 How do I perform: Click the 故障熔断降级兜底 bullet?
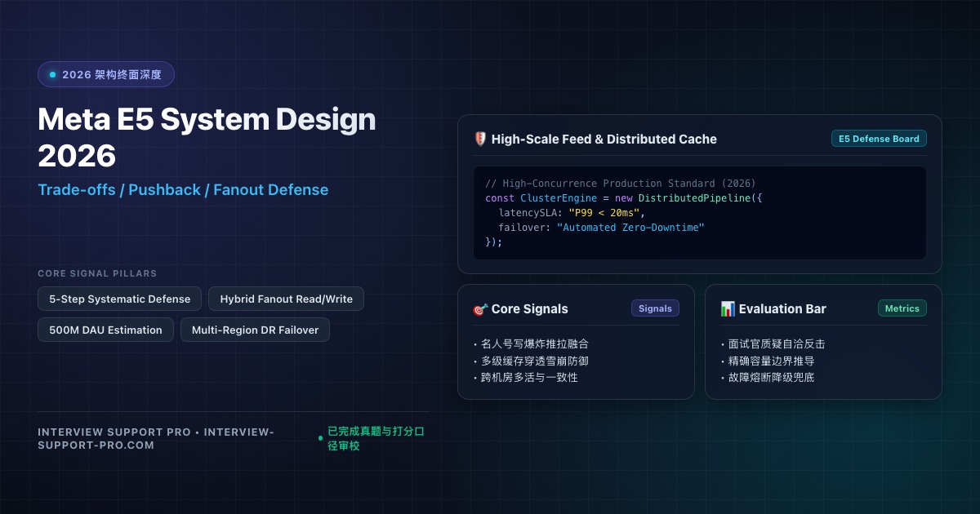click(767, 377)
